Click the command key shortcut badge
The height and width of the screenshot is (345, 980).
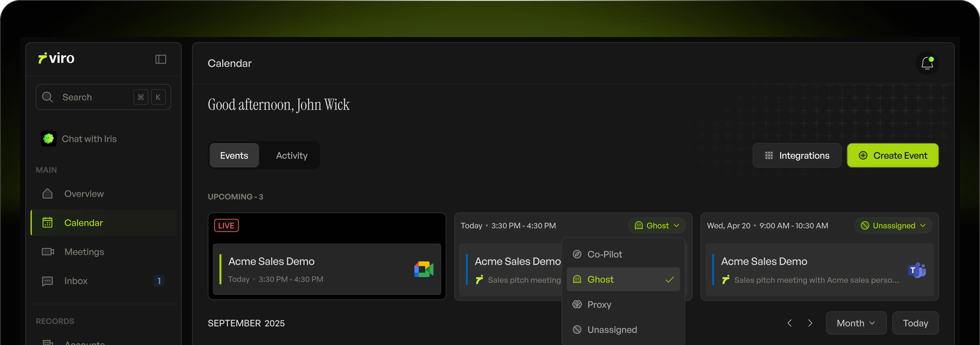click(141, 97)
